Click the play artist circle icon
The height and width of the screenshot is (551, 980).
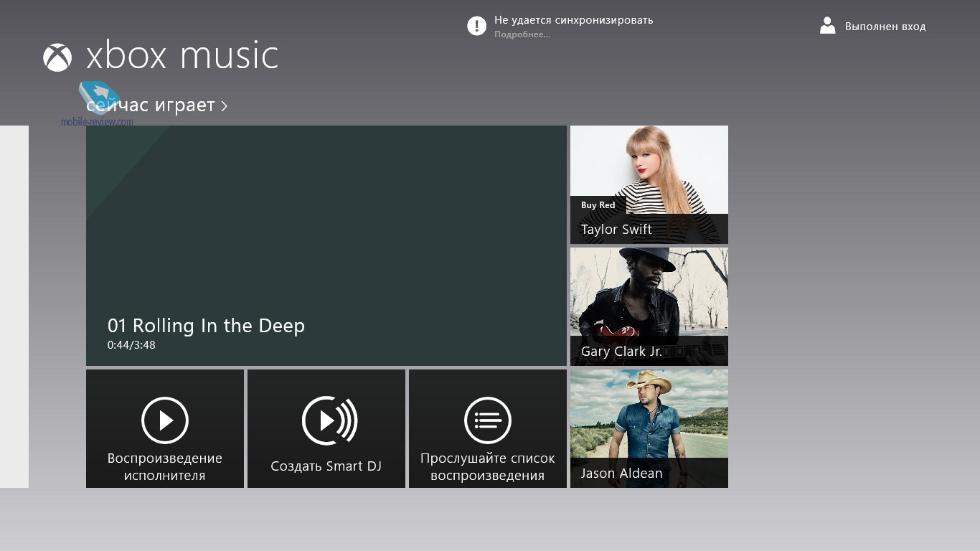coord(165,420)
